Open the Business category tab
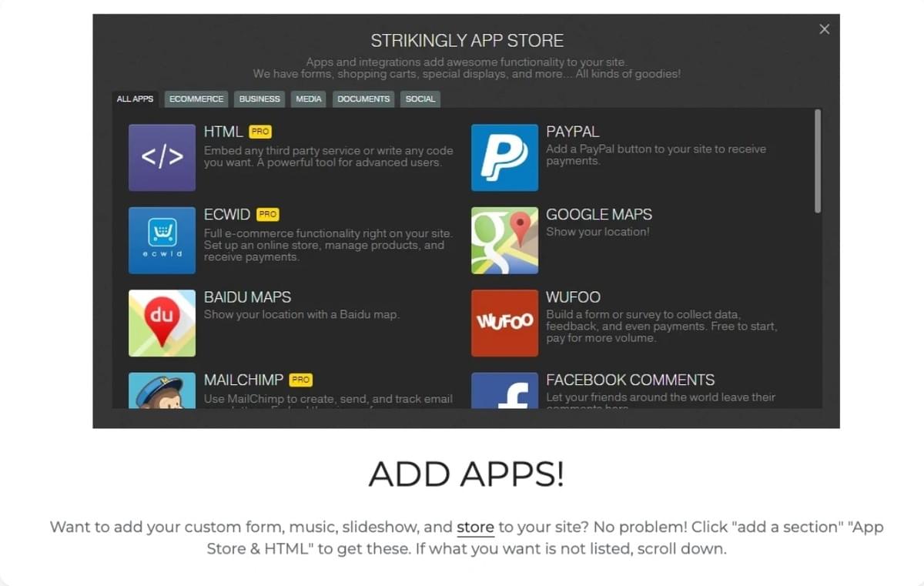This screenshot has width=924, height=586. click(x=259, y=99)
